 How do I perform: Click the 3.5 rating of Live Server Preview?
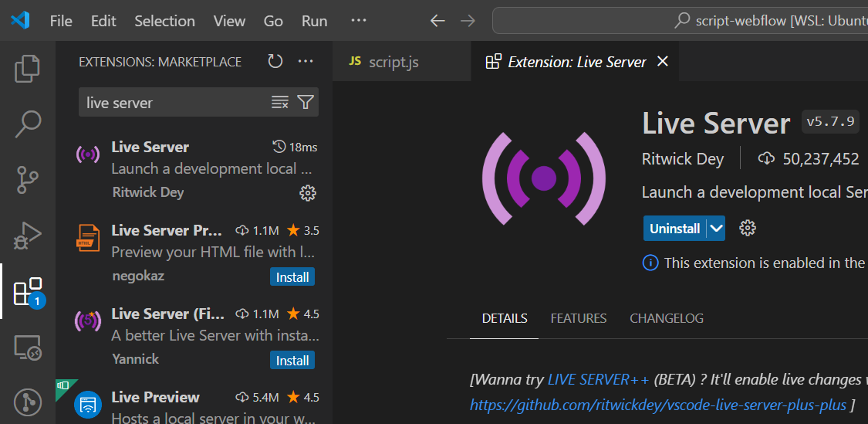(x=302, y=230)
